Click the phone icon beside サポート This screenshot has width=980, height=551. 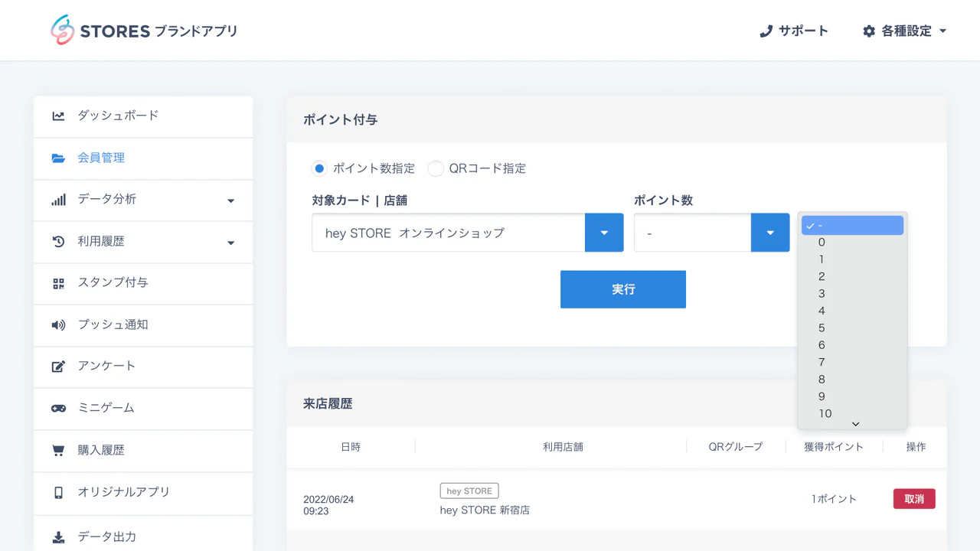pyautogui.click(x=766, y=31)
